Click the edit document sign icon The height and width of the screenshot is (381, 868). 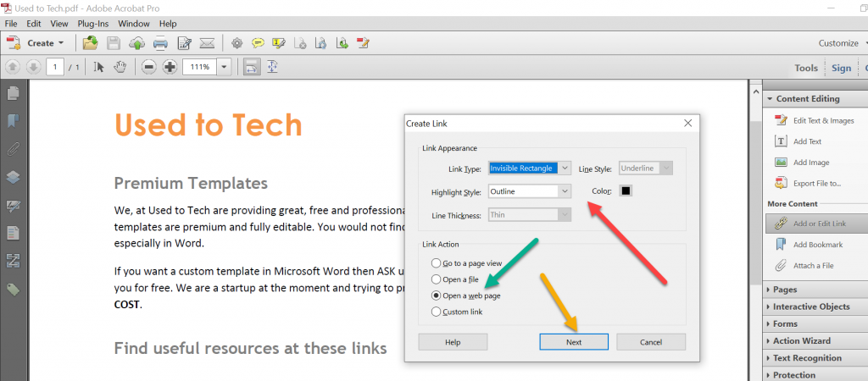click(184, 42)
